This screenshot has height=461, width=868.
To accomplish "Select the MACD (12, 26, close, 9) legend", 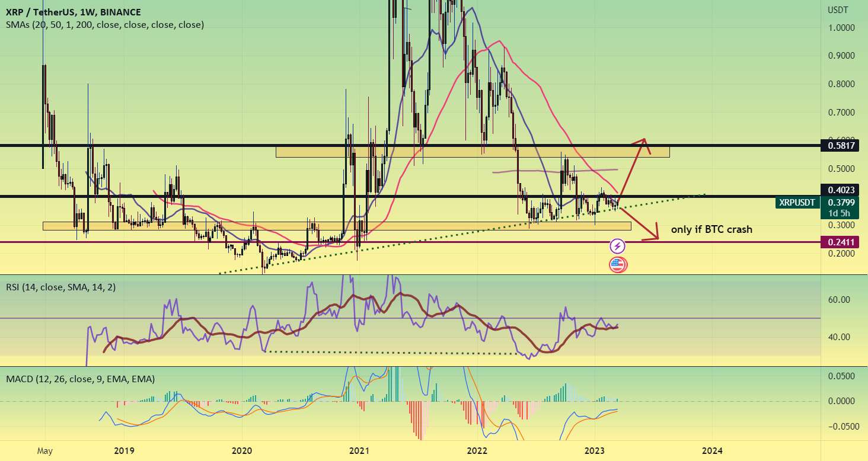I will tap(81, 378).
